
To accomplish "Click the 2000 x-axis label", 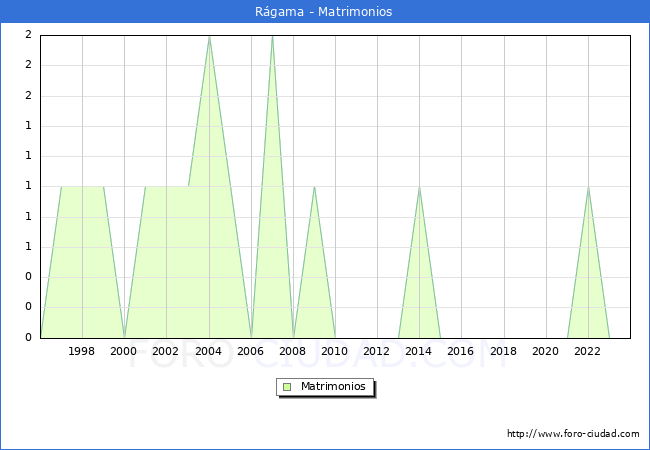I will pos(124,351).
